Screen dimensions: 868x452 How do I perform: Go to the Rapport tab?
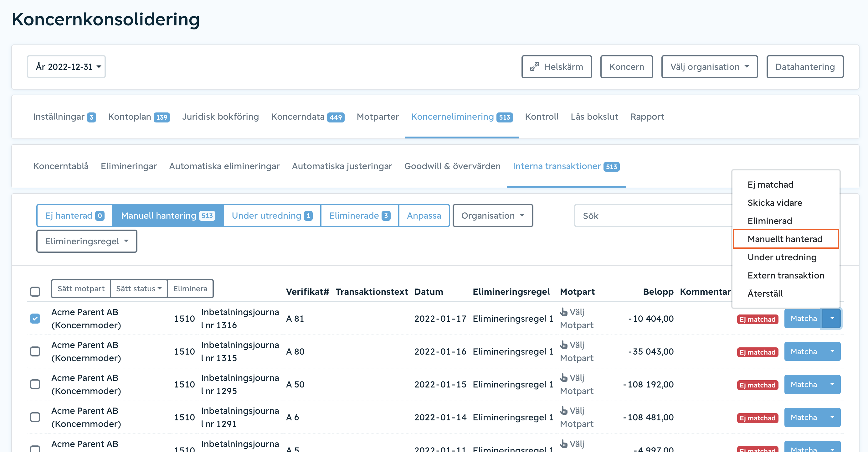coord(647,117)
